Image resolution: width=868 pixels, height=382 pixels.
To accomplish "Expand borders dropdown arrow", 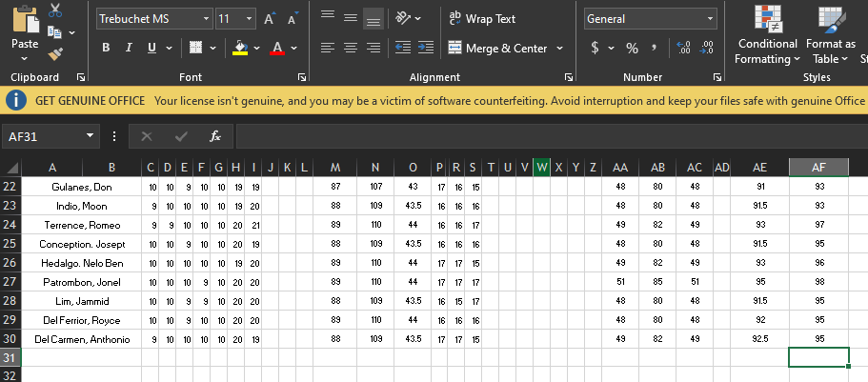I will [212, 49].
